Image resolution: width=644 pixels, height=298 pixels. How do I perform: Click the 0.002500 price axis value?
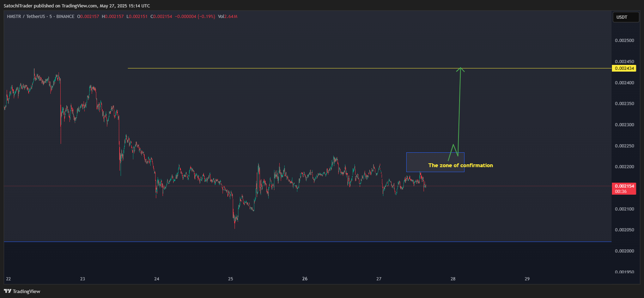click(x=624, y=41)
